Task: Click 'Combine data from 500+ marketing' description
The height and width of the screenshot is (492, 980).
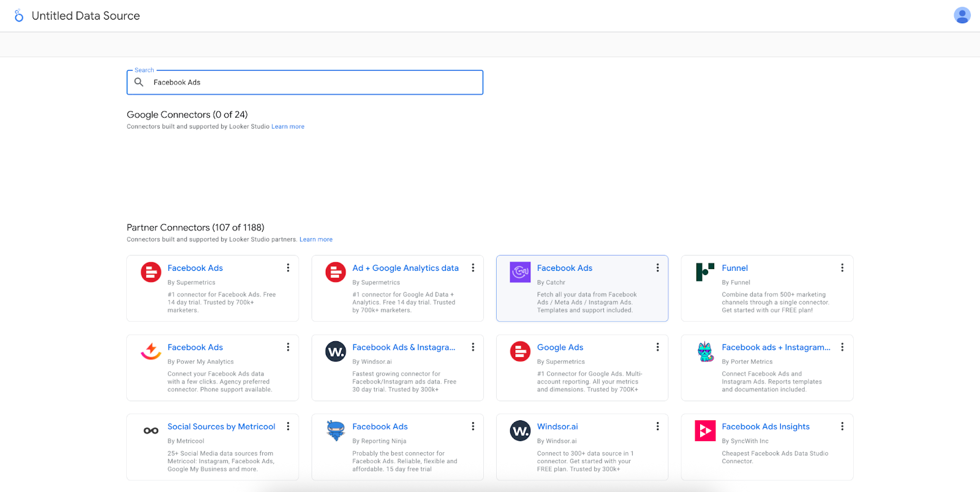Action: [x=775, y=303]
